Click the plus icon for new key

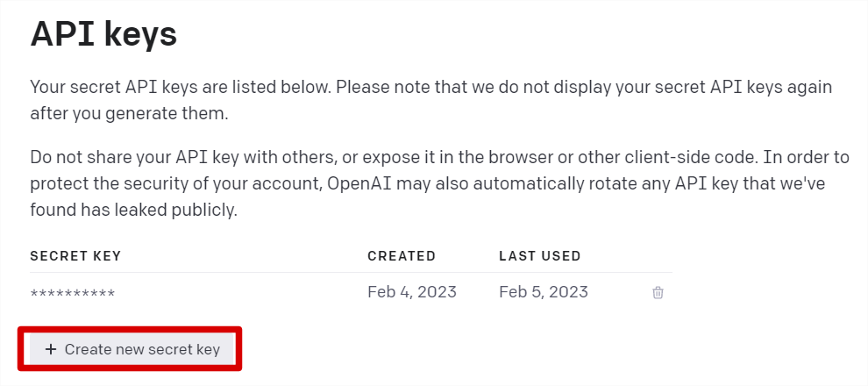pyautogui.click(x=51, y=349)
